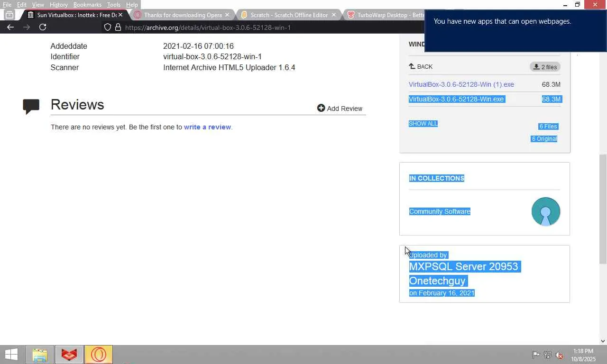The height and width of the screenshot is (364, 607).
Task: Click the scrollbar down arrow
Action: pos(603,341)
